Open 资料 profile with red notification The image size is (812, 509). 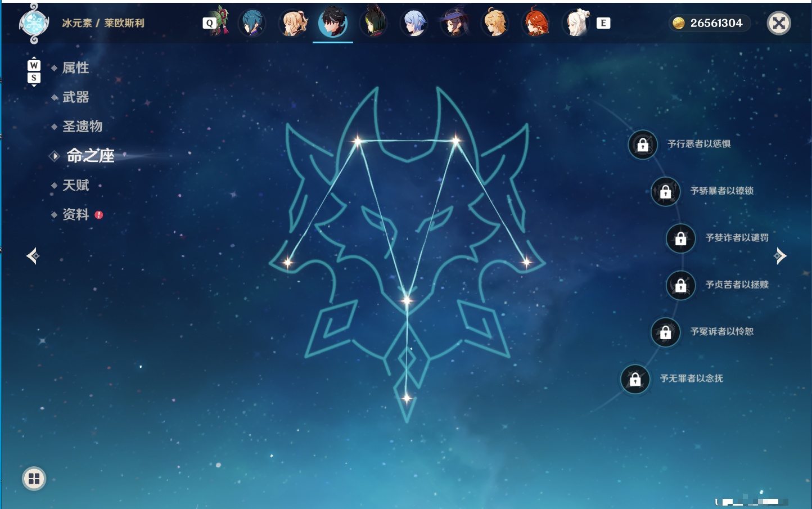[76, 214]
